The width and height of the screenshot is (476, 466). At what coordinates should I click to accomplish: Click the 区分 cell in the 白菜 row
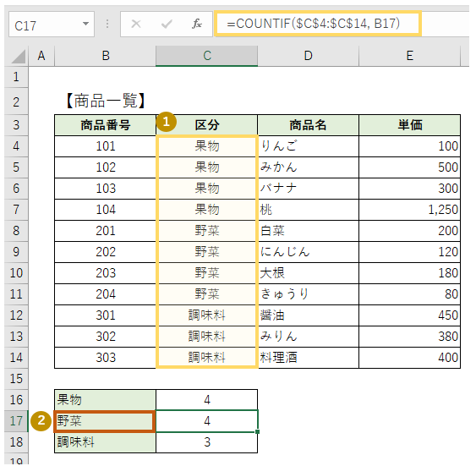207,231
